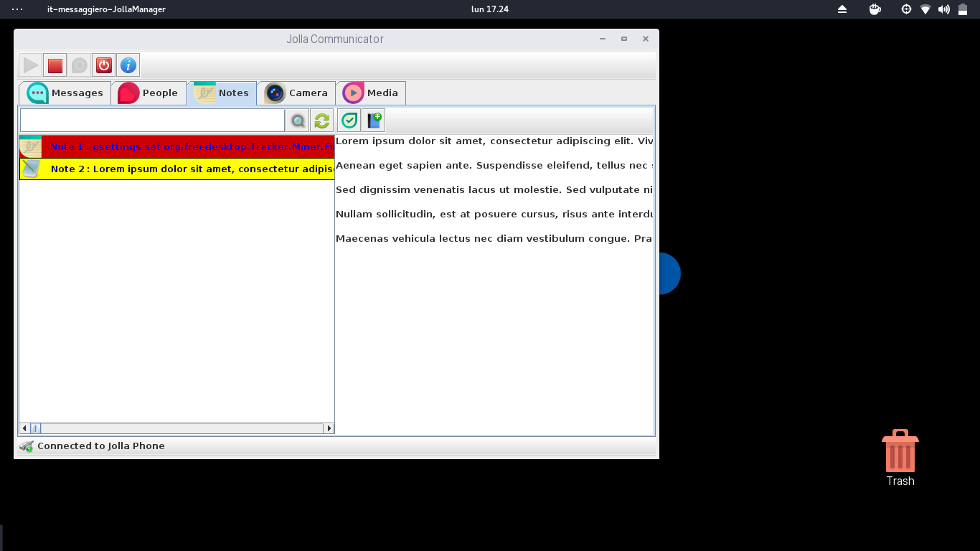The width and height of the screenshot is (980, 551).
Task: Open the blue info button
Action: 128,65
